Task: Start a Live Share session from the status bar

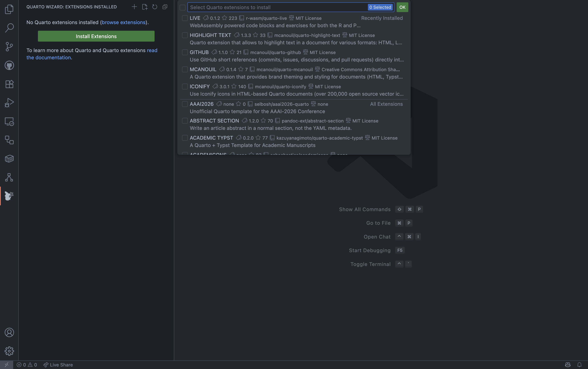Action: click(x=58, y=365)
